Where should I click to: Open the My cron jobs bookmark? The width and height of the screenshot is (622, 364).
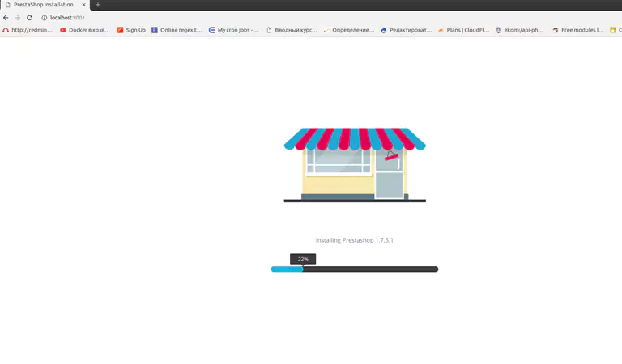[x=233, y=30]
